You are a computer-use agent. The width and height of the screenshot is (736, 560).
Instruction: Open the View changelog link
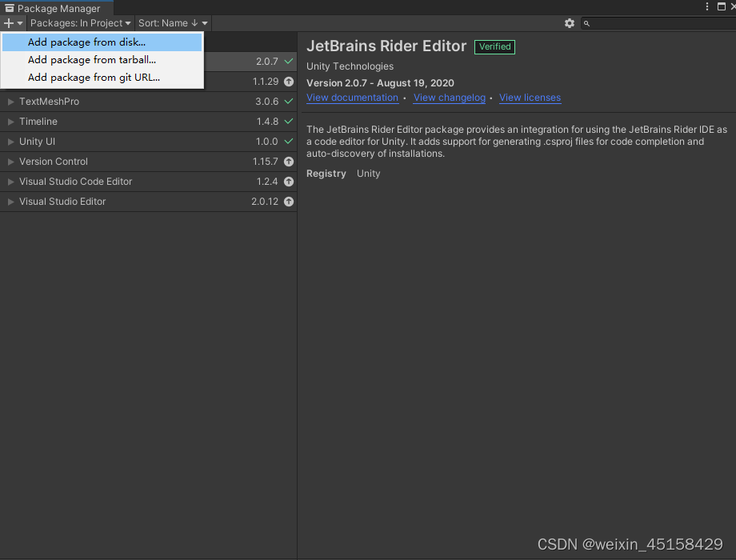tap(450, 98)
